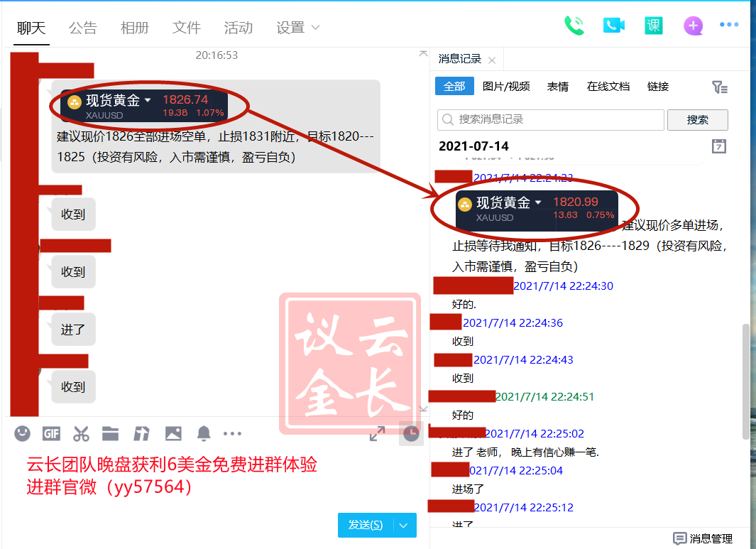Viewport: 756px width, 549px height.
Task: Open the three-dot more options menu at top right
Action: (729, 25)
